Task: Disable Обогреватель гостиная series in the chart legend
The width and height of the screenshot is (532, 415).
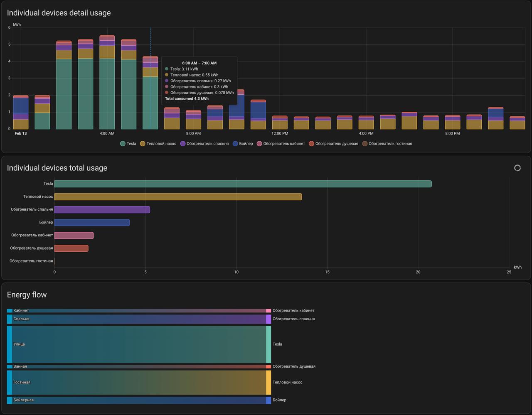Action: 387,144
